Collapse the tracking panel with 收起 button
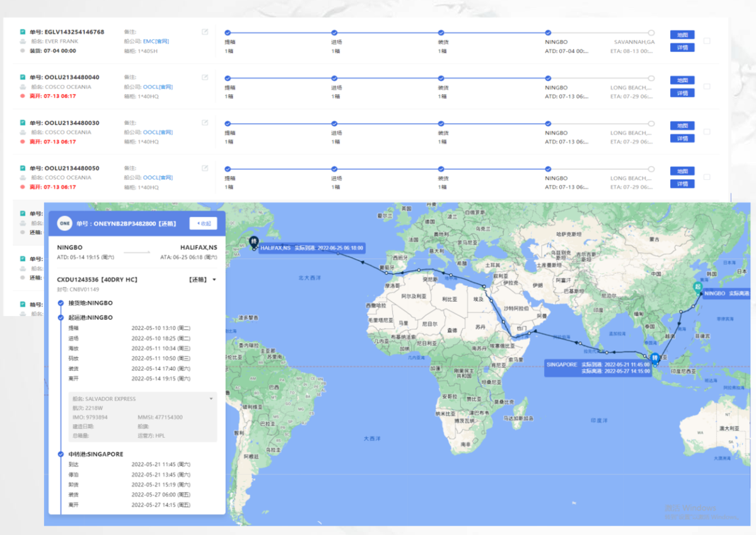Screen dimensions: 756x535 203,223
